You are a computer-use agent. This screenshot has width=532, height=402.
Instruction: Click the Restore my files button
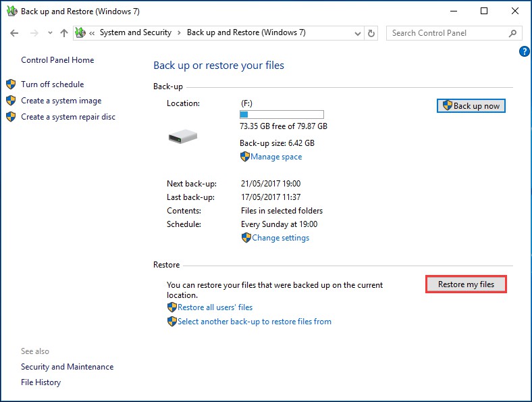coord(466,284)
